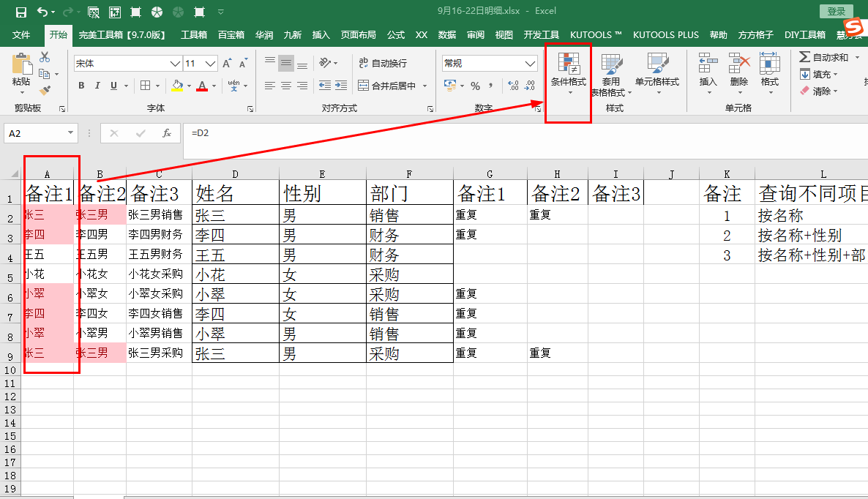Click the increase indent icon
Viewport: 868px width, 499px height.
pos(341,86)
